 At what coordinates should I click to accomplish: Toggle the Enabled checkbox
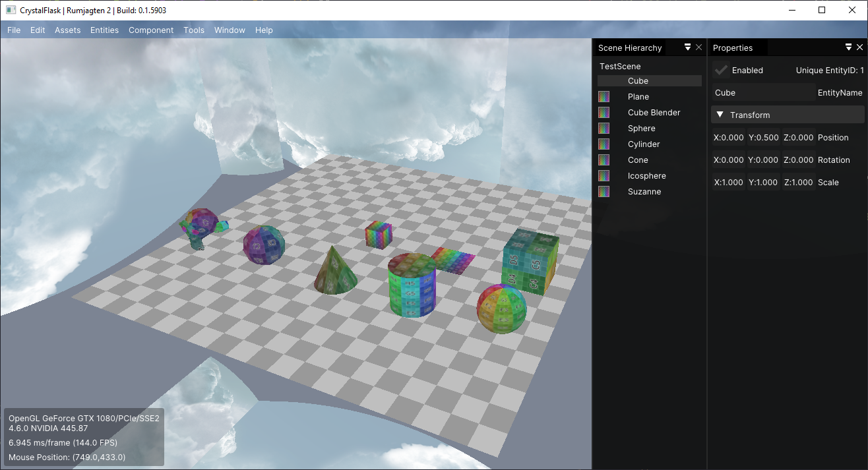coord(721,70)
